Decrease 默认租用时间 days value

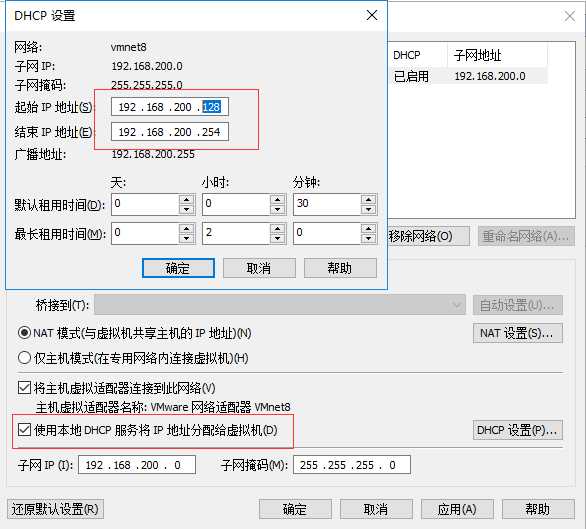tap(186, 209)
